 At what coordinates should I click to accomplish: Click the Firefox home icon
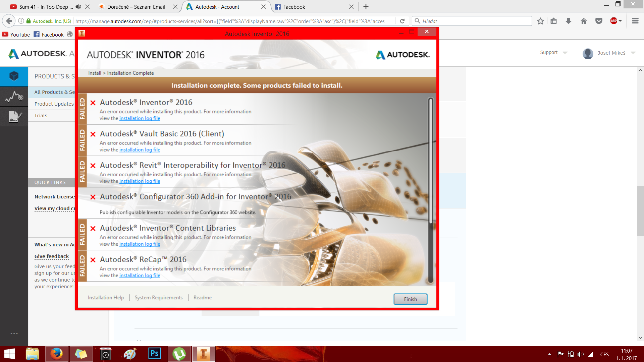pos(584,21)
